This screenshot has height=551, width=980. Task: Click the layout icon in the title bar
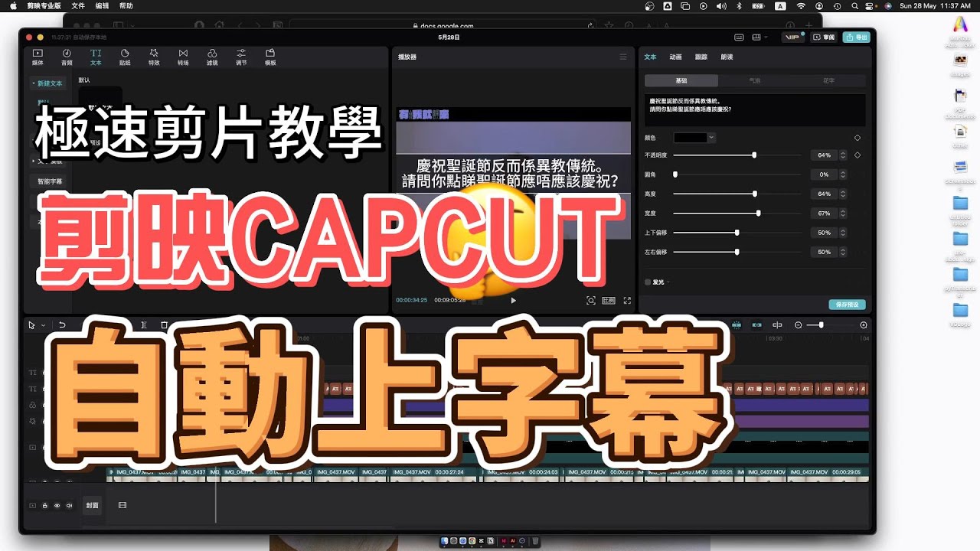pos(756,37)
